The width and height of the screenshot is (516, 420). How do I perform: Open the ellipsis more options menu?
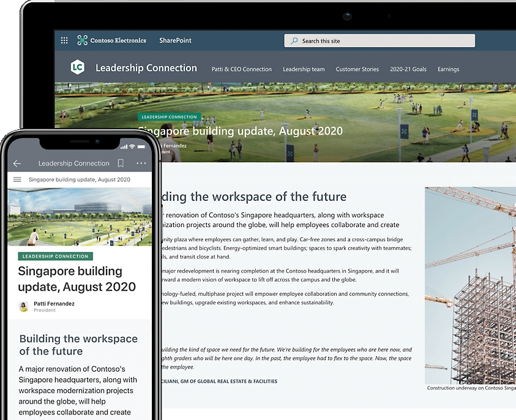pos(141,163)
